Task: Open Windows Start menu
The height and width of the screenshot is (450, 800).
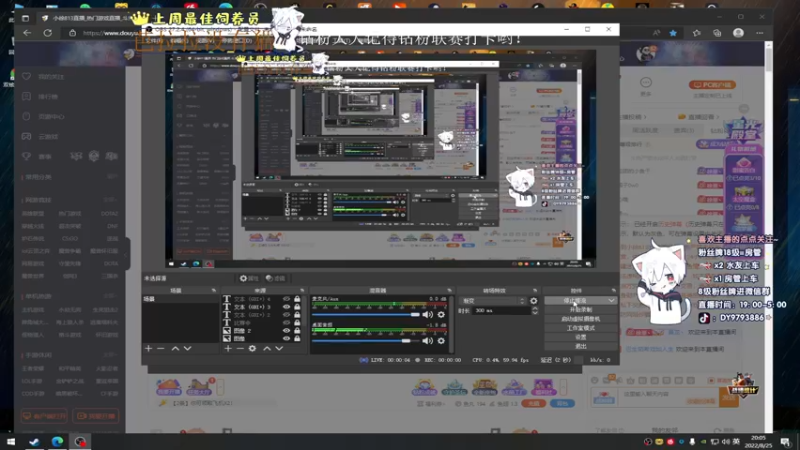Action: 11,442
